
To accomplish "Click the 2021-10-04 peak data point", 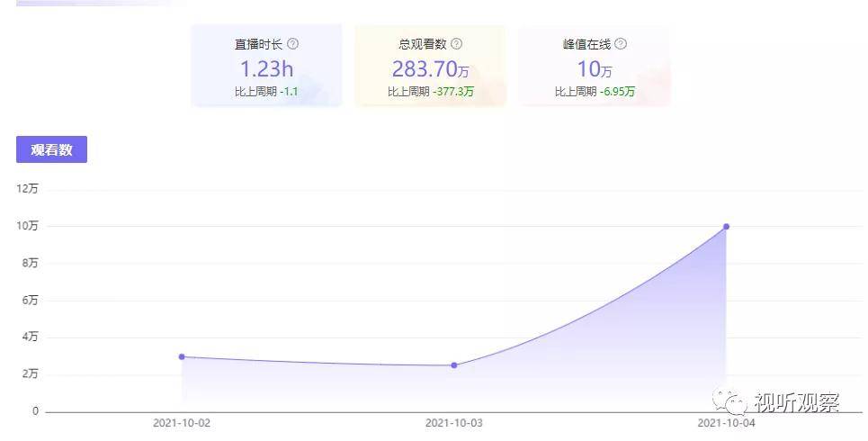I will click(x=726, y=227).
